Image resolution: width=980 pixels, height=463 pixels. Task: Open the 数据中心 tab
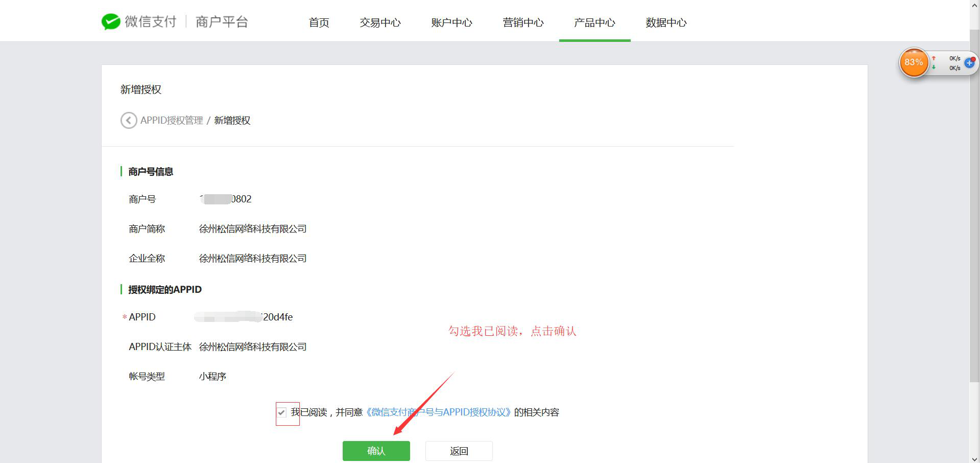point(666,22)
